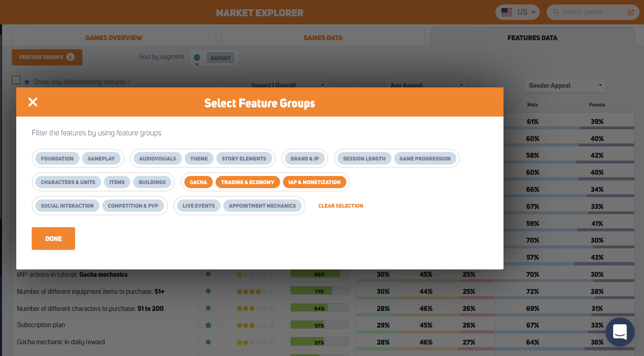Open the Gender Appeal dropdown
This screenshot has width=644, height=356.
565,85
